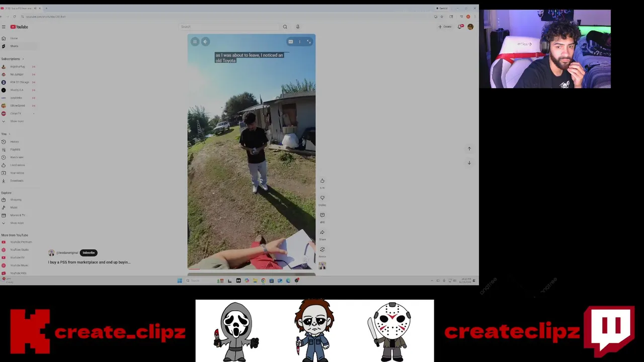This screenshot has width=644, height=362.
Task: Enter fullscreen on the Short
Action: click(x=309, y=42)
